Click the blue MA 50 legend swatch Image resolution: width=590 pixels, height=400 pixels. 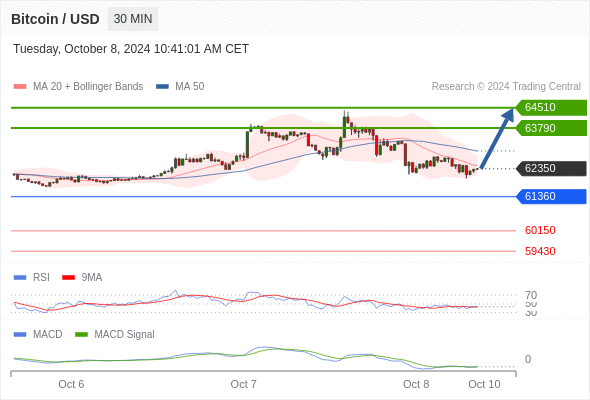pos(162,87)
